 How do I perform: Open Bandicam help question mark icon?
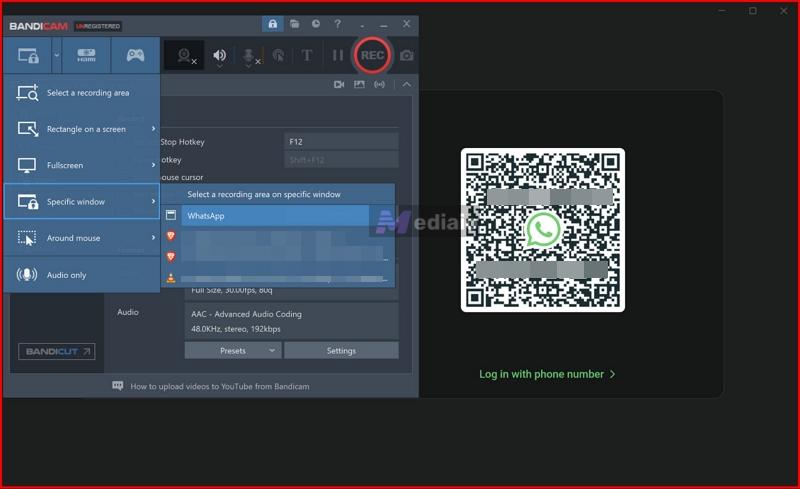pyautogui.click(x=337, y=24)
